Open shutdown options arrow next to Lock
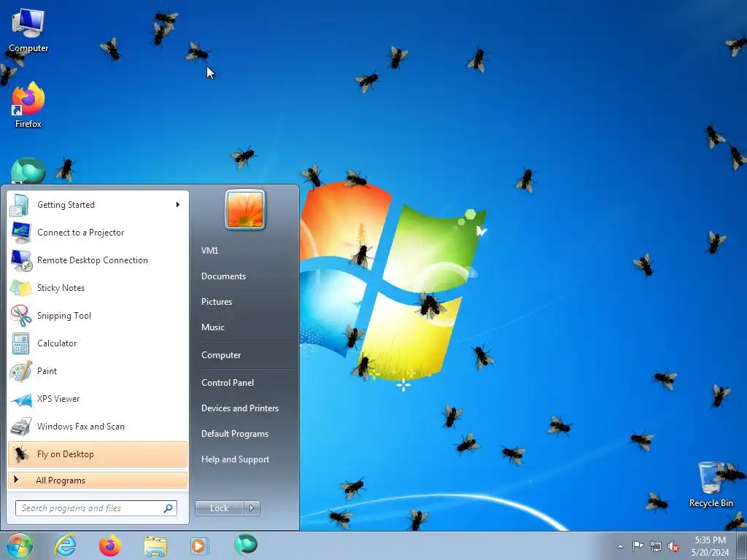 pyautogui.click(x=252, y=508)
